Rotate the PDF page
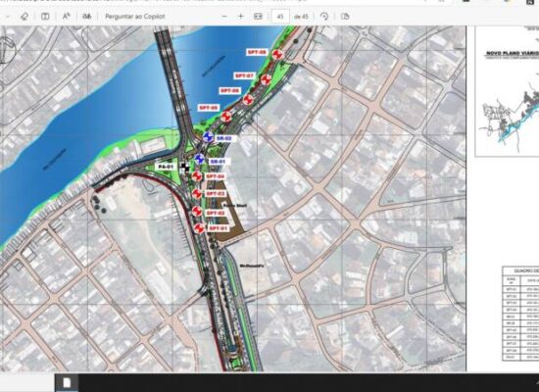This screenshot has width=539, height=392. pyautogui.click(x=323, y=16)
